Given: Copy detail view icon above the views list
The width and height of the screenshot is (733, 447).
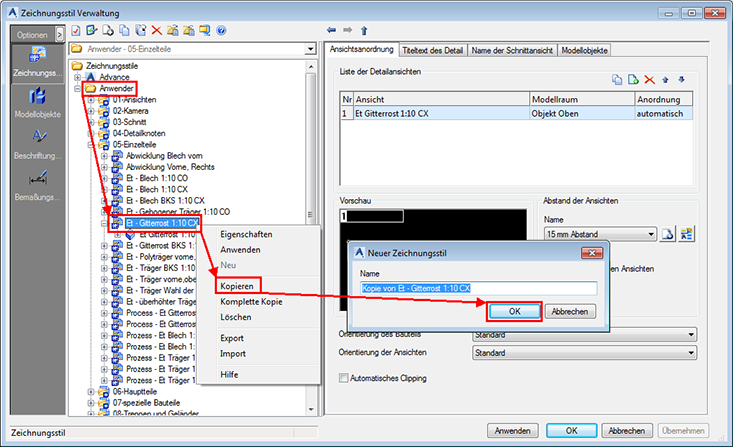Looking at the screenshot, I should tap(617, 80).
